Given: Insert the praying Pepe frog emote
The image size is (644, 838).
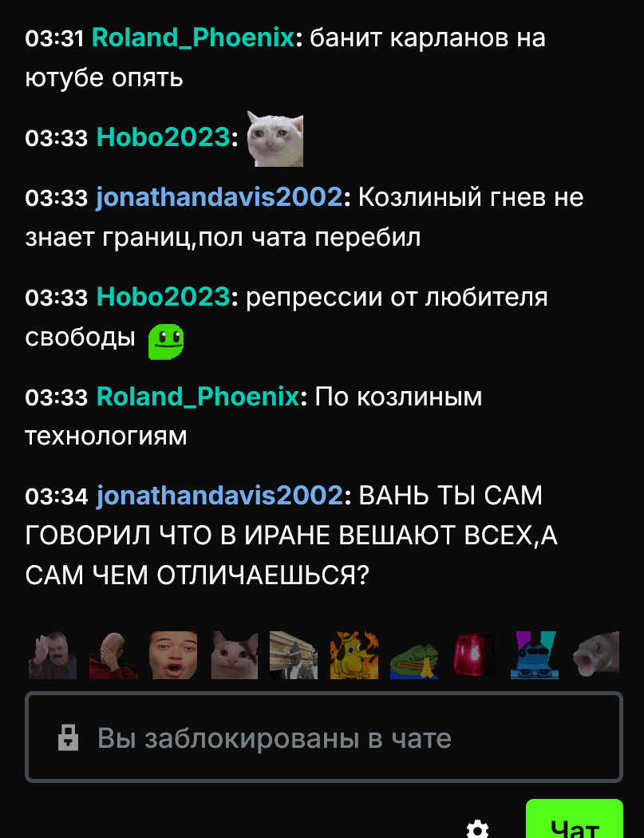Looking at the screenshot, I should 414,655.
